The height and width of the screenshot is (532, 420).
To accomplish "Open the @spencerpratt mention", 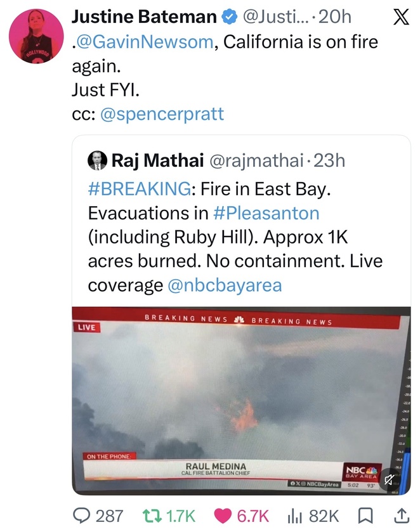I will [162, 114].
